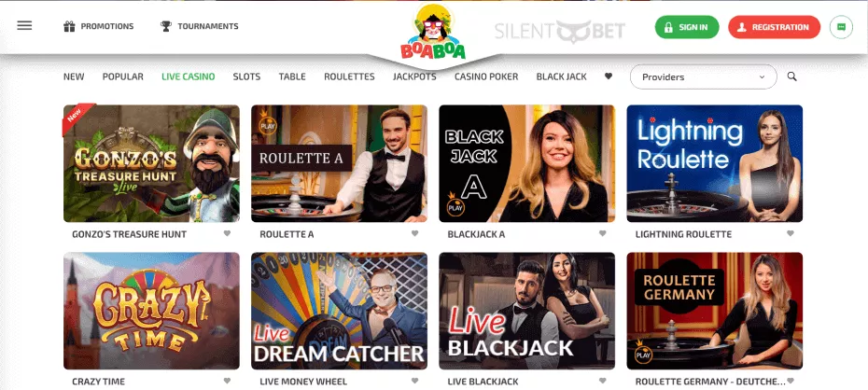Open the game search magnifier
Screen dimensions: 868x390
click(x=791, y=77)
